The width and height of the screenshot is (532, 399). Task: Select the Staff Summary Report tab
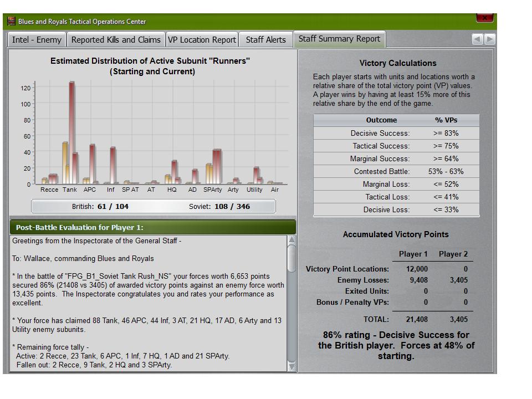339,39
